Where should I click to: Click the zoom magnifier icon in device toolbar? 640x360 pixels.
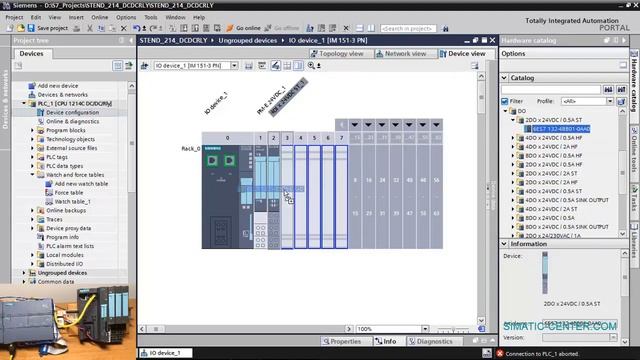[311, 65]
